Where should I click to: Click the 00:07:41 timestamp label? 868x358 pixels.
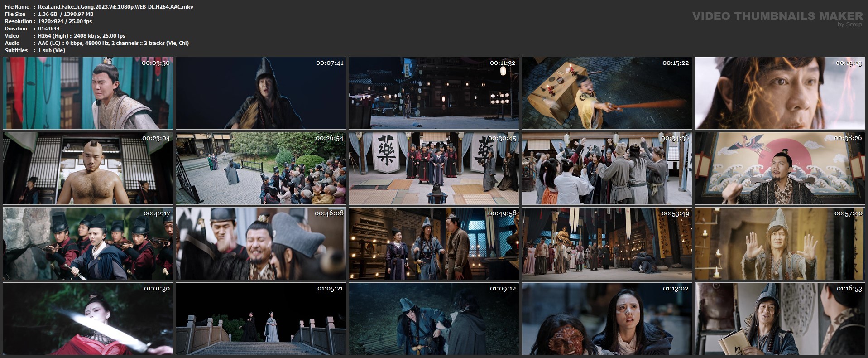pyautogui.click(x=330, y=63)
